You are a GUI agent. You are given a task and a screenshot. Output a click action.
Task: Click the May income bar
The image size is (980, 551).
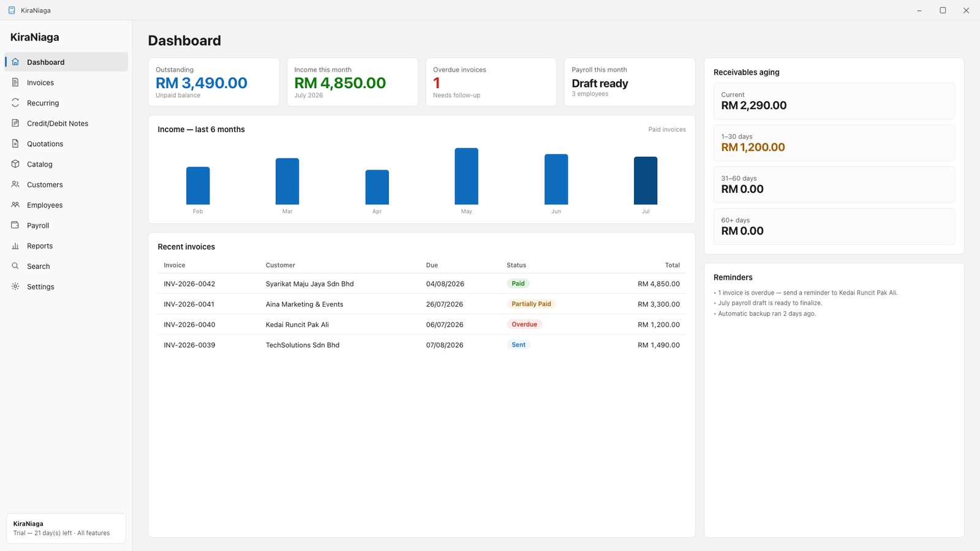[x=466, y=176]
